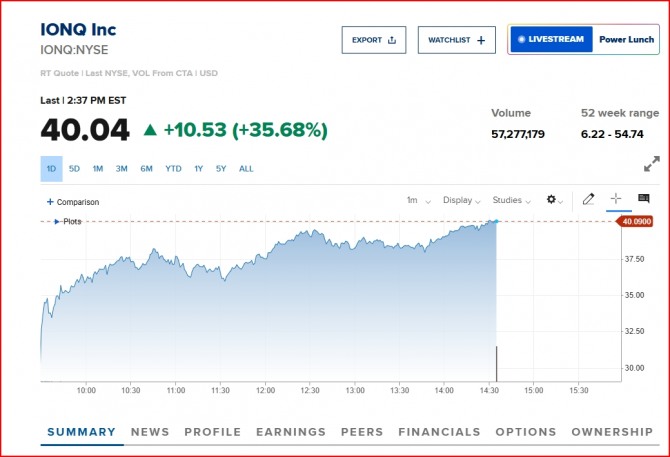Viewport: 670px width, 457px height.
Task: Click the 40.09 price marker label
Action: coord(637,222)
